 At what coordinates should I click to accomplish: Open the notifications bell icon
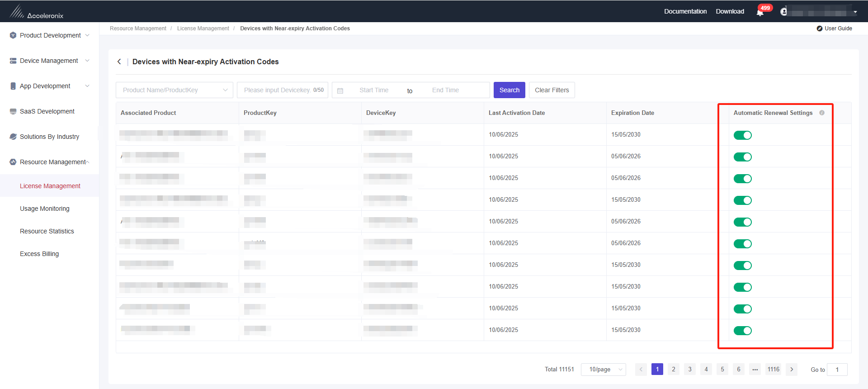pos(760,13)
